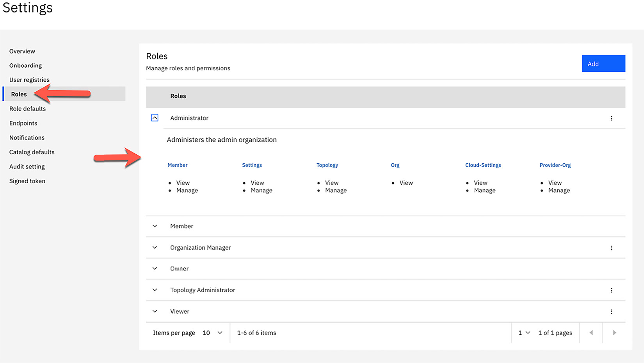Click the Roles table column header
This screenshot has width=644, height=363.
[x=178, y=96]
